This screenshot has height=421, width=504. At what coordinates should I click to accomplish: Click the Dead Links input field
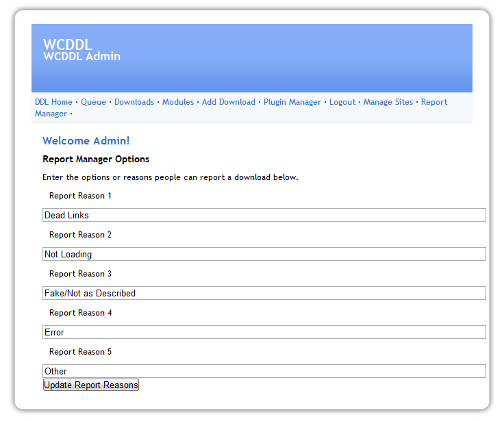pyautogui.click(x=264, y=215)
